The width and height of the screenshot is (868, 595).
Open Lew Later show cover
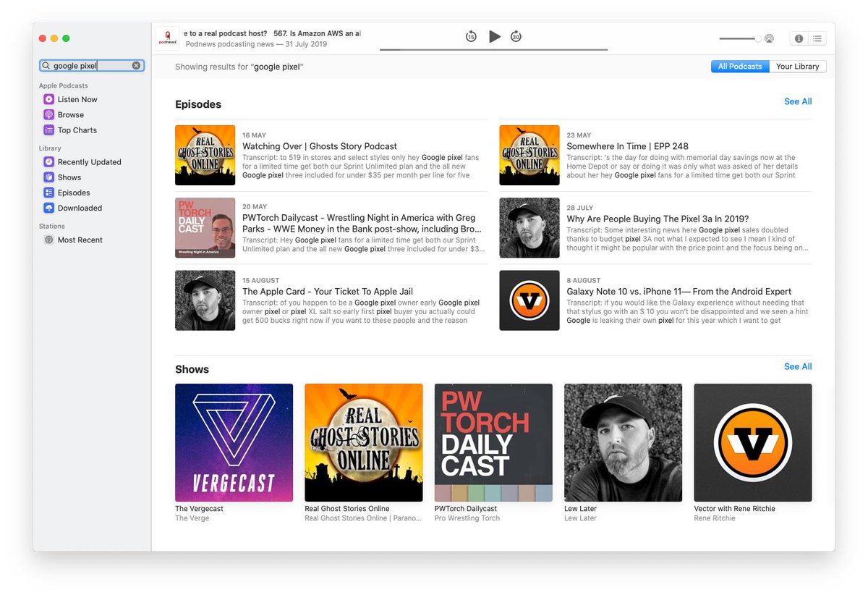(623, 442)
